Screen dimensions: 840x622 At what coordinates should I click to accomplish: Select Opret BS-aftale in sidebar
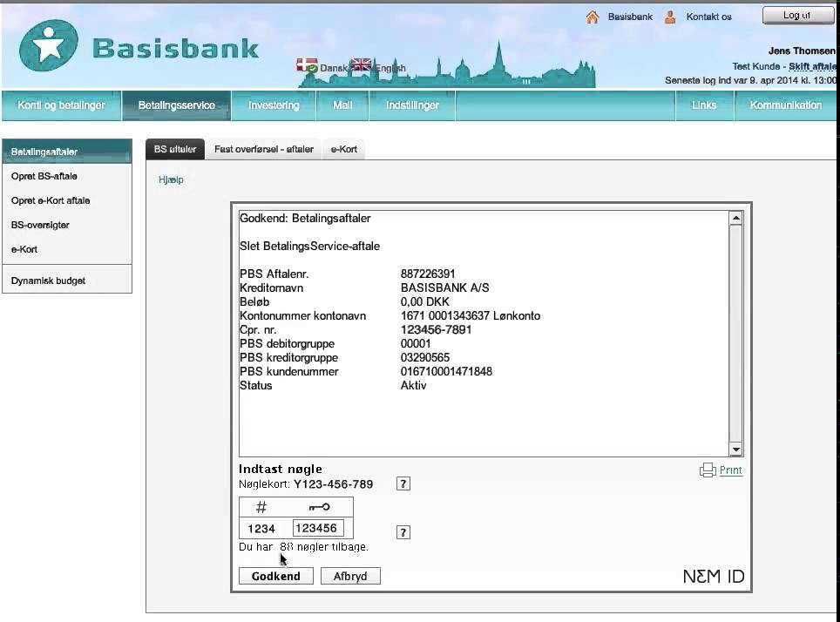click(x=67, y=176)
